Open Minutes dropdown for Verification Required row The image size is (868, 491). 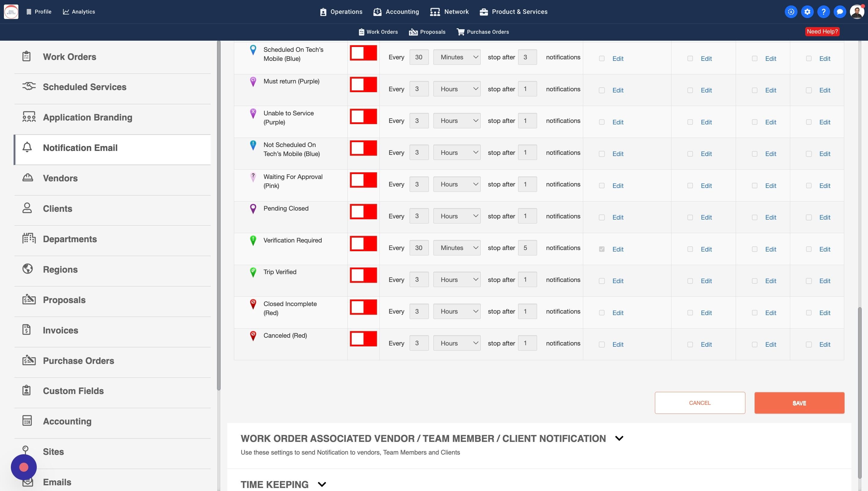click(x=457, y=248)
